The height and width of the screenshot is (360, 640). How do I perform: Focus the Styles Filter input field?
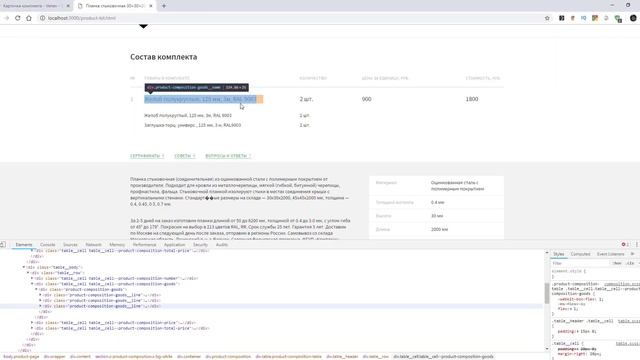580,263
